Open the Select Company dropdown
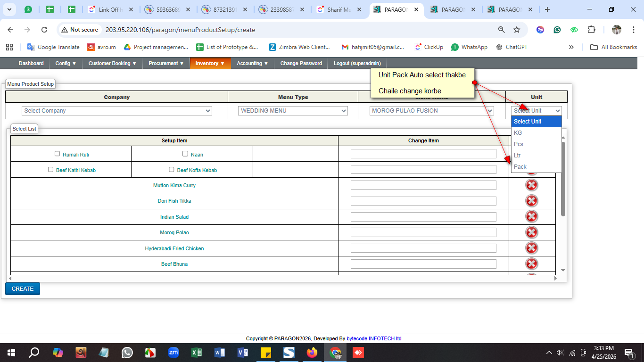 pyautogui.click(x=117, y=111)
